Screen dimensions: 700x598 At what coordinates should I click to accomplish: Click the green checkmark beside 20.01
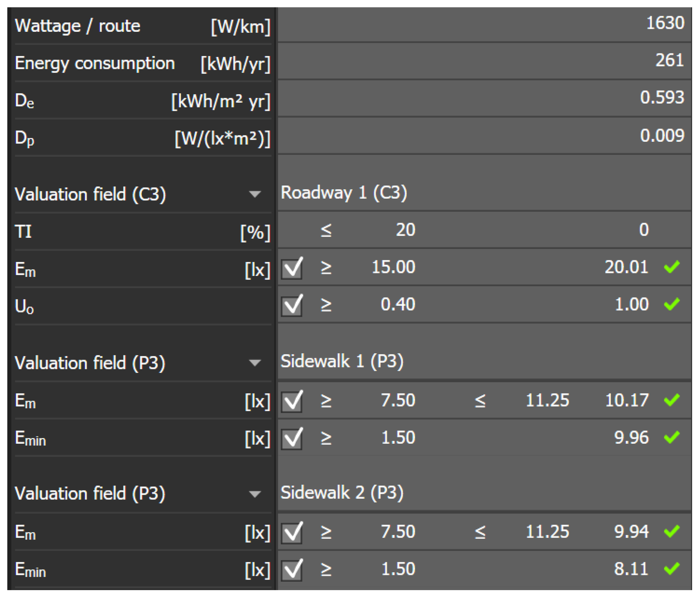click(x=672, y=267)
